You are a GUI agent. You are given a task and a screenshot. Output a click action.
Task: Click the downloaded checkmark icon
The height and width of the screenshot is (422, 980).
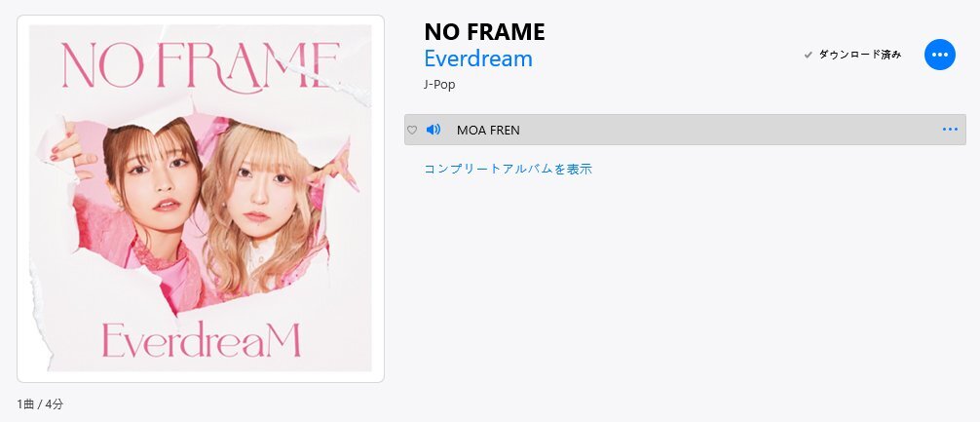point(809,55)
